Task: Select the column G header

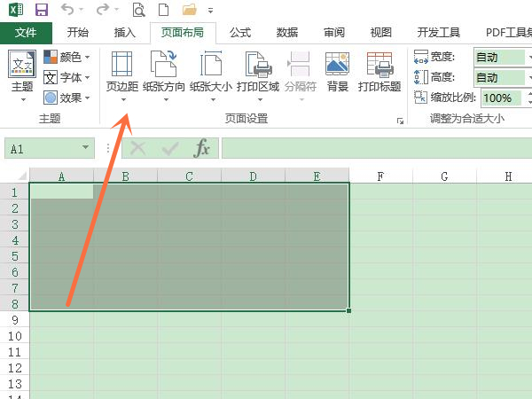Action: [x=444, y=176]
